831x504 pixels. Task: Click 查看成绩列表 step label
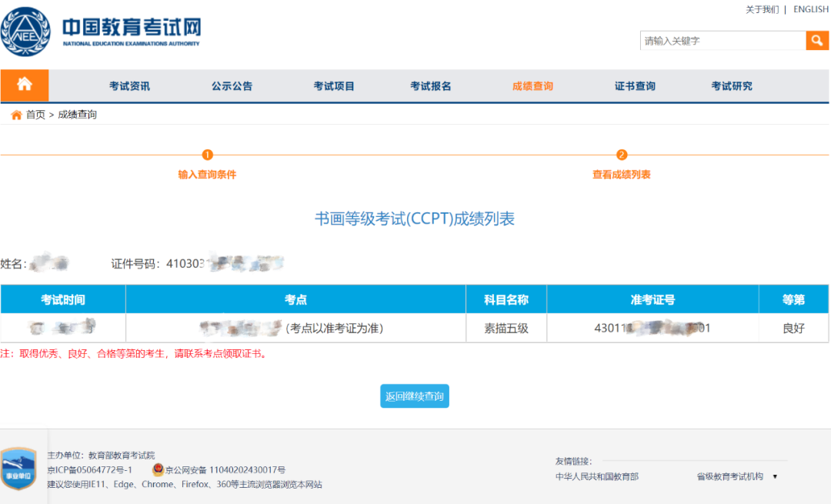622,175
